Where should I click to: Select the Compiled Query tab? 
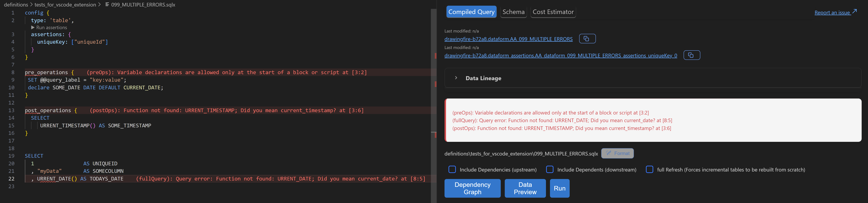pos(471,12)
